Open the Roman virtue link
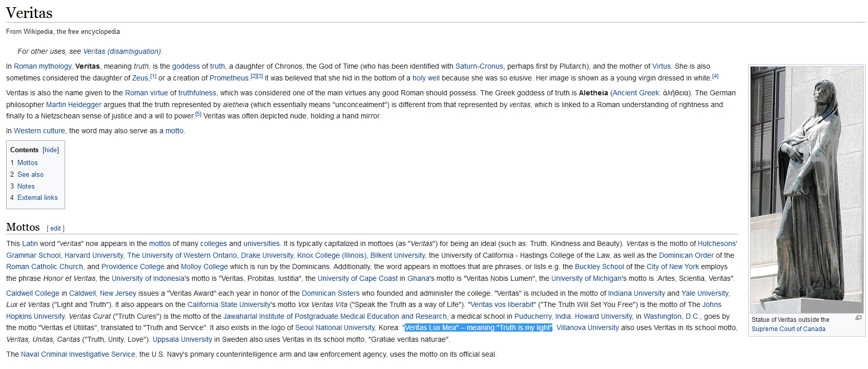868x369 pixels. pos(147,93)
